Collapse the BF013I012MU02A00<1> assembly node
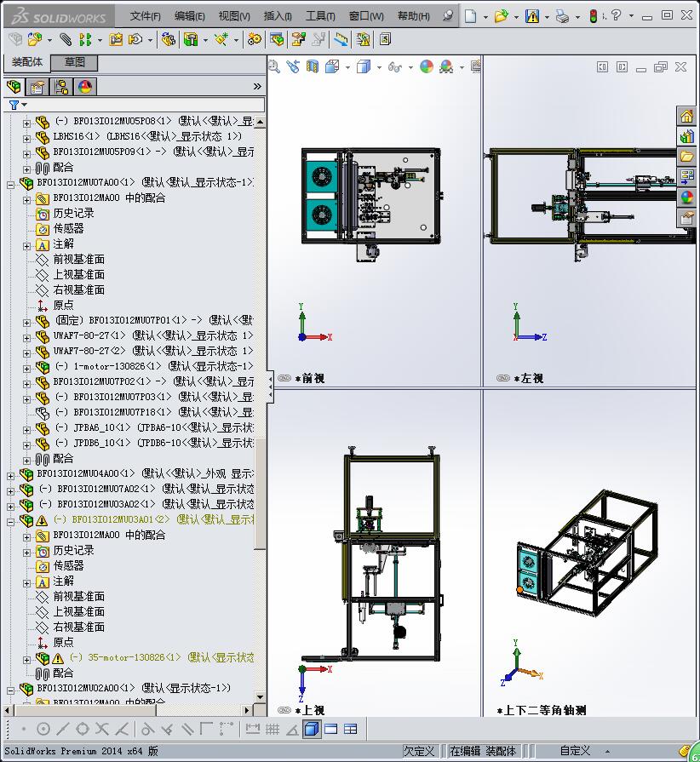700x762 pixels. point(11,690)
